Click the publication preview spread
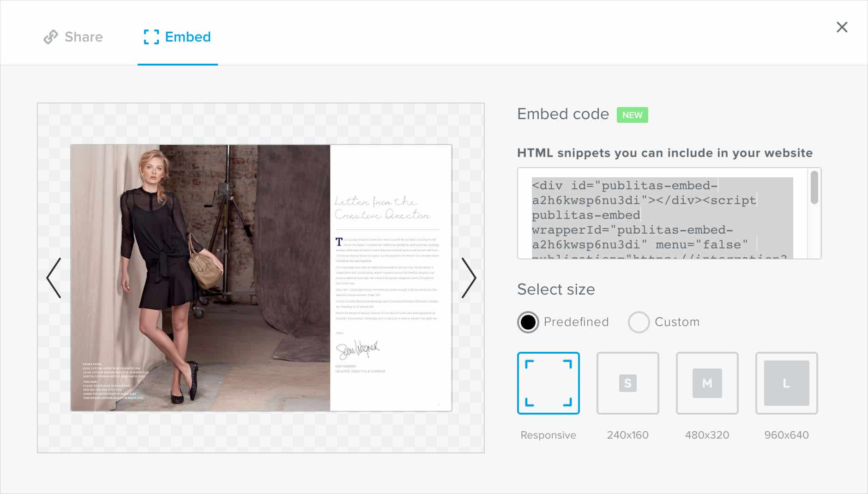Screen dimensions: 868x494 point(261,277)
